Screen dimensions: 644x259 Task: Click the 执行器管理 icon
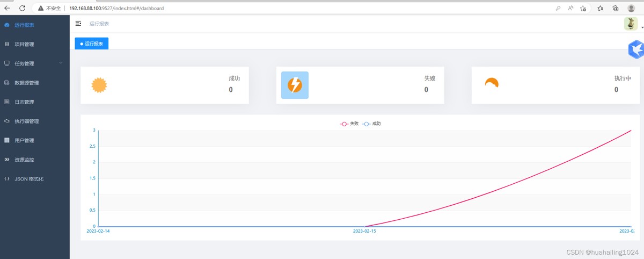[7, 121]
